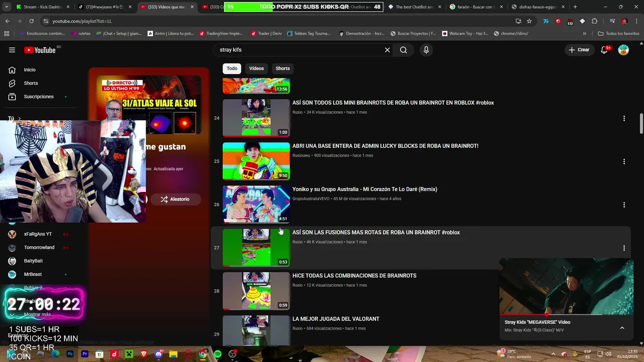Show hidden system tray icons

553,354
